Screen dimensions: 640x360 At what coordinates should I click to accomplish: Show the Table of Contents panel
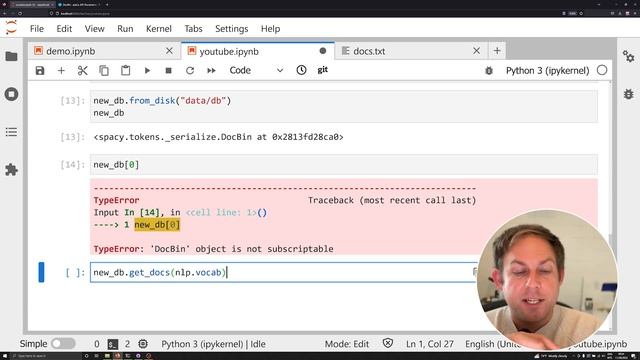[11, 132]
